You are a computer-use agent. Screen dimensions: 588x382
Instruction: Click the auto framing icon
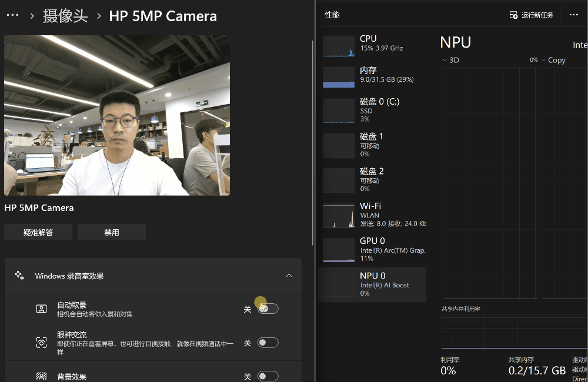coord(41,309)
